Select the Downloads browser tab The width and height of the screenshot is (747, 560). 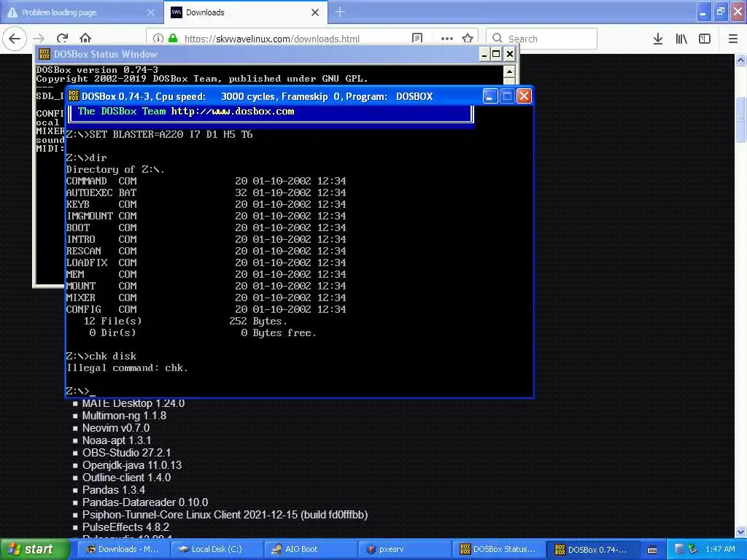246,12
